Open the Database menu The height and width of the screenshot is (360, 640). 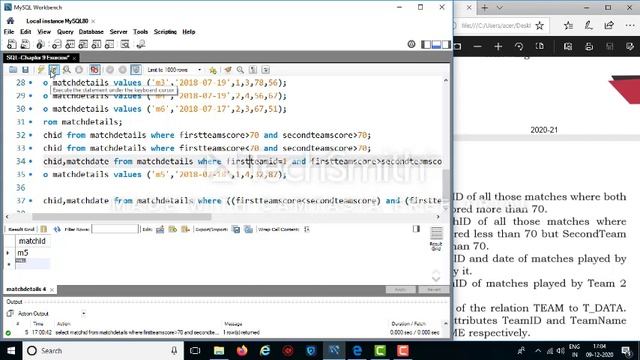(91, 32)
